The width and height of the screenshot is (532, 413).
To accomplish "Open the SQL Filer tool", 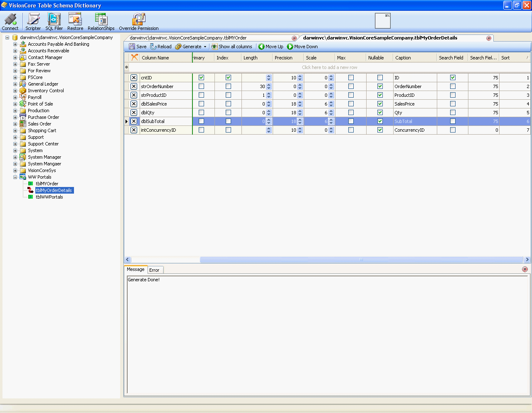I will [54, 22].
